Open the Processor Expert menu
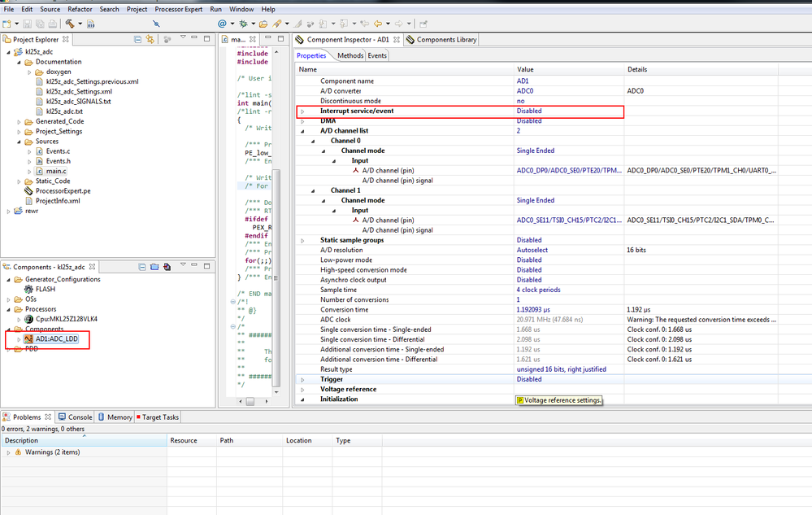 pos(177,9)
